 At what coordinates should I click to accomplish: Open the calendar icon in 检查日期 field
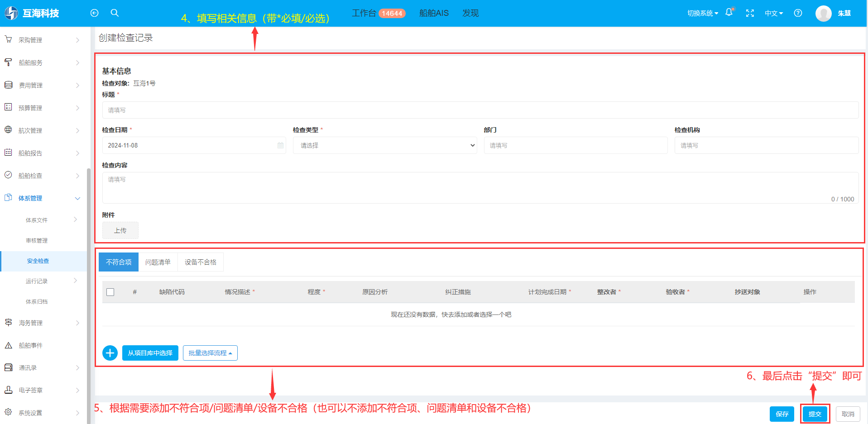280,145
